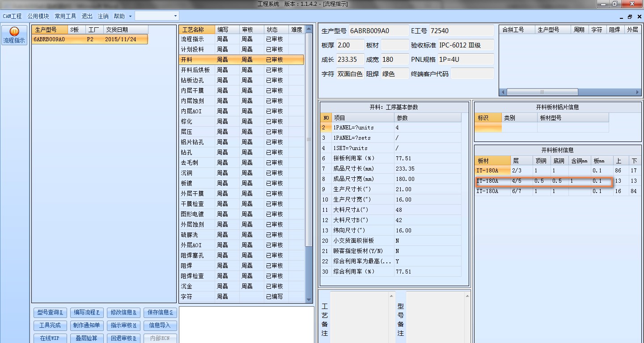Select the 字符 process row
This screenshot has height=343, width=644.
click(241, 296)
